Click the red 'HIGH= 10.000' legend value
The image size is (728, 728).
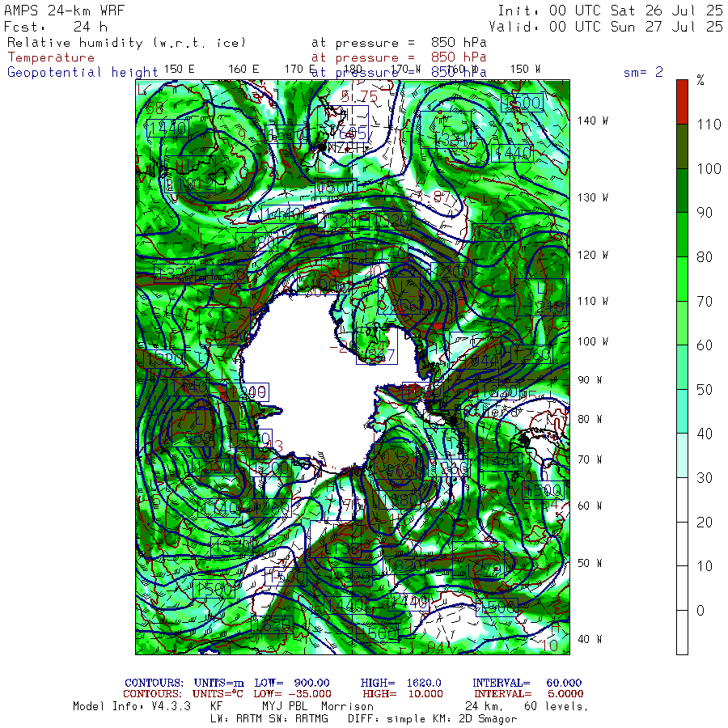tap(403, 694)
